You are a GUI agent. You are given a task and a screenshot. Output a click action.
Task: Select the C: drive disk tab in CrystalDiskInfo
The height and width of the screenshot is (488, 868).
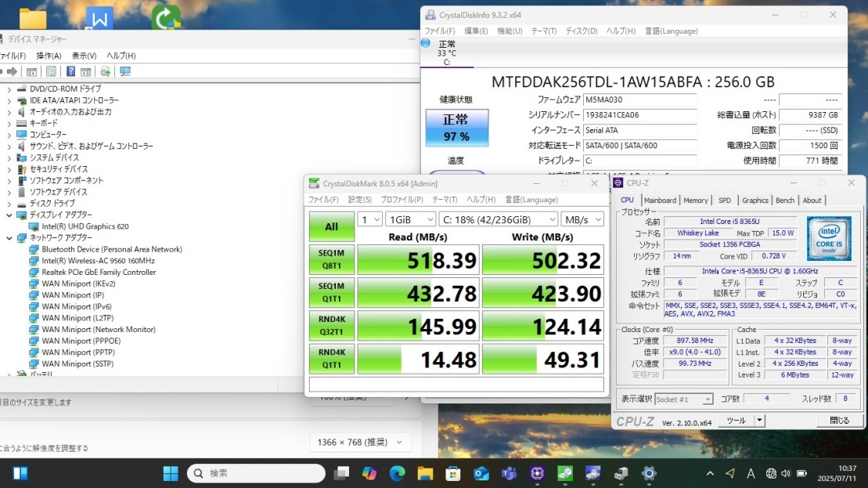coord(447,52)
